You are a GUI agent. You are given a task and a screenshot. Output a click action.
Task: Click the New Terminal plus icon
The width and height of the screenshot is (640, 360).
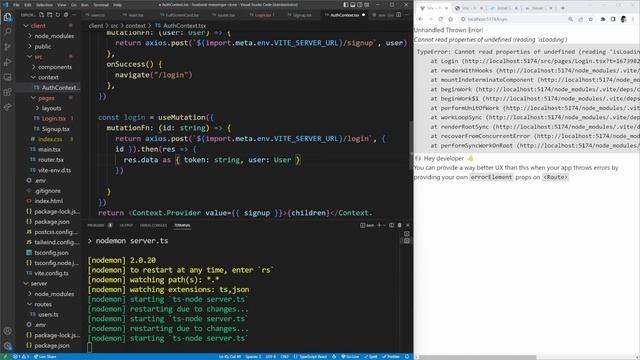point(379,225)
